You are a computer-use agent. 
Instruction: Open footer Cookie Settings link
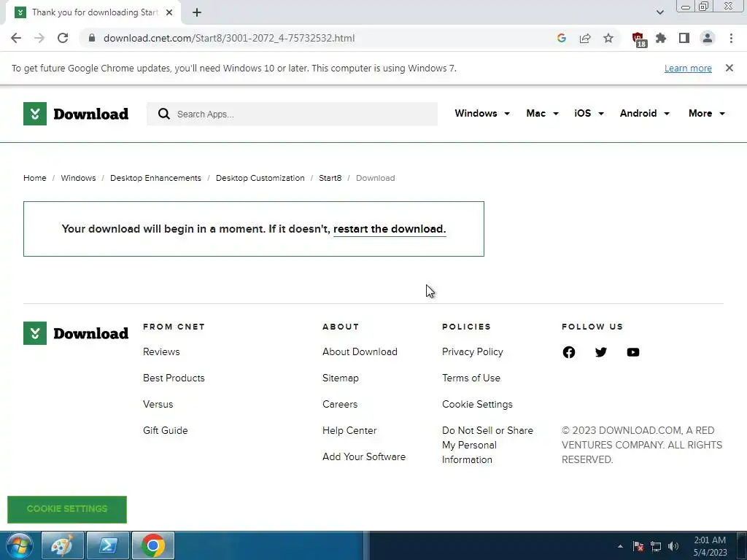tap(477, 404)
